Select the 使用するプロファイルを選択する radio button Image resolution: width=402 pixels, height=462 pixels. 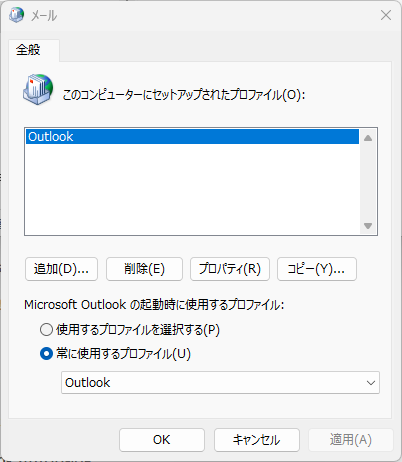(x=46, y=330)
